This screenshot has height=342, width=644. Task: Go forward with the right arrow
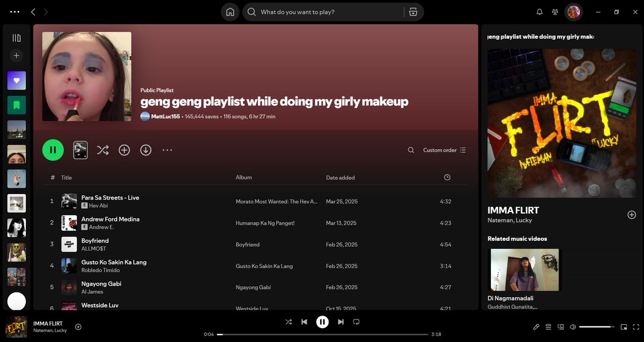46,12
